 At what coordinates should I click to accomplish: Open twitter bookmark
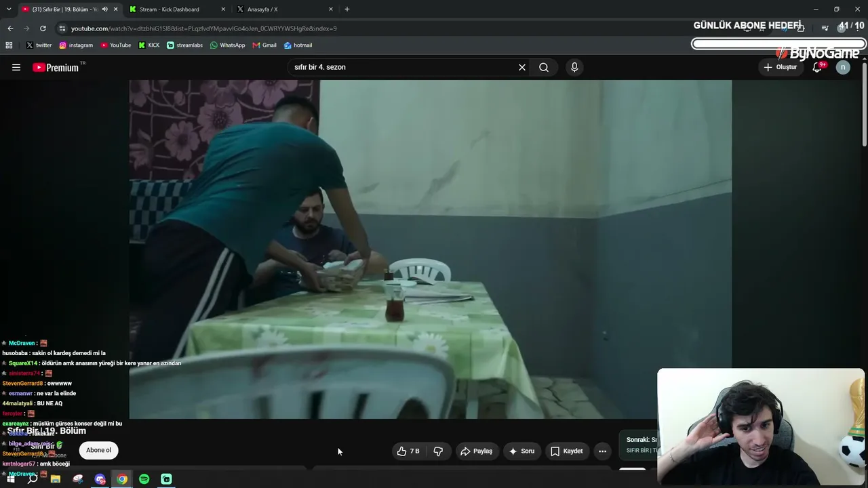tap(39, 45)
